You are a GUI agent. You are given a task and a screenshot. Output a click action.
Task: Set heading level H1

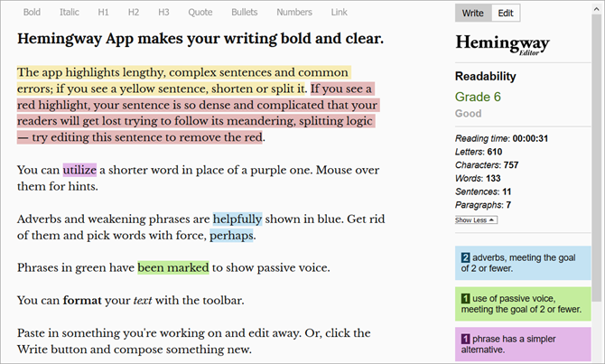(104, 13)
